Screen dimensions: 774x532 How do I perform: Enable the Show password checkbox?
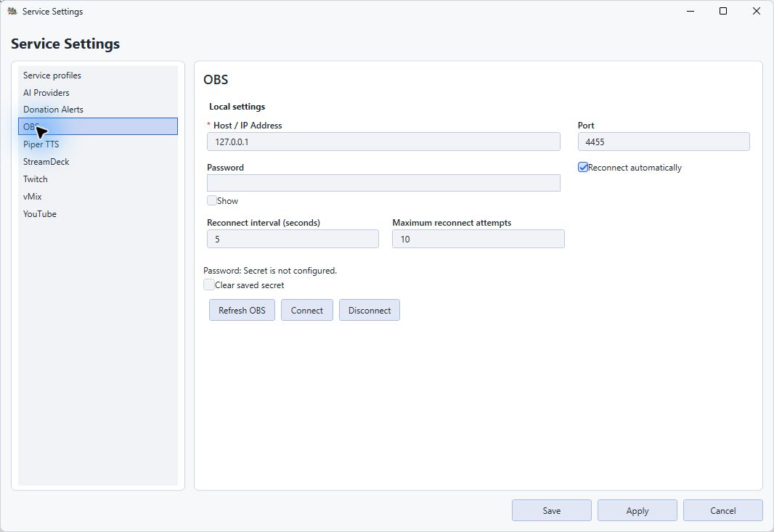(212, 200)
